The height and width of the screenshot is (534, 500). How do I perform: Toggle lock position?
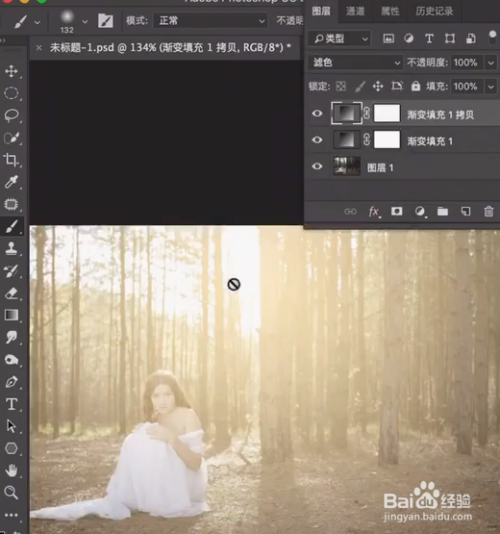coord(378,87)
